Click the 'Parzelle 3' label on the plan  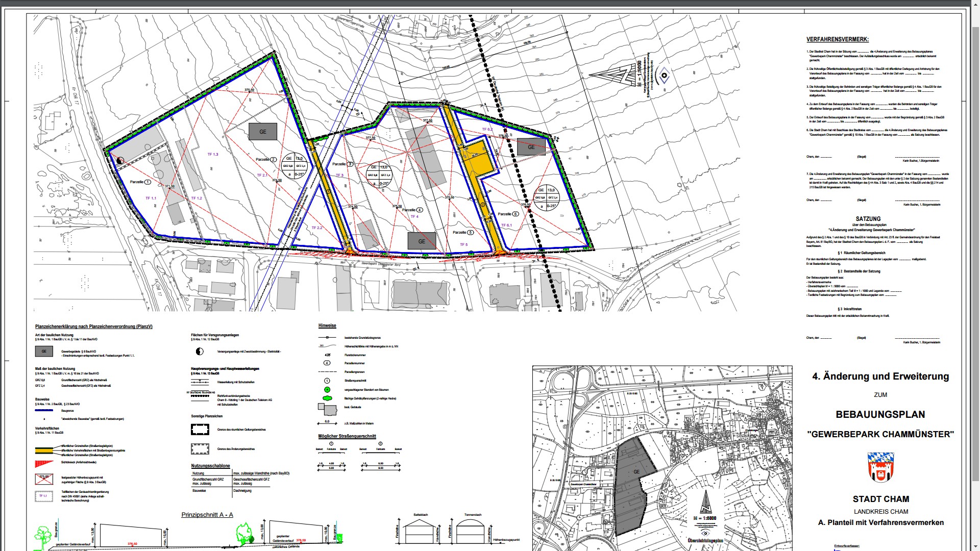pos(342,164)
